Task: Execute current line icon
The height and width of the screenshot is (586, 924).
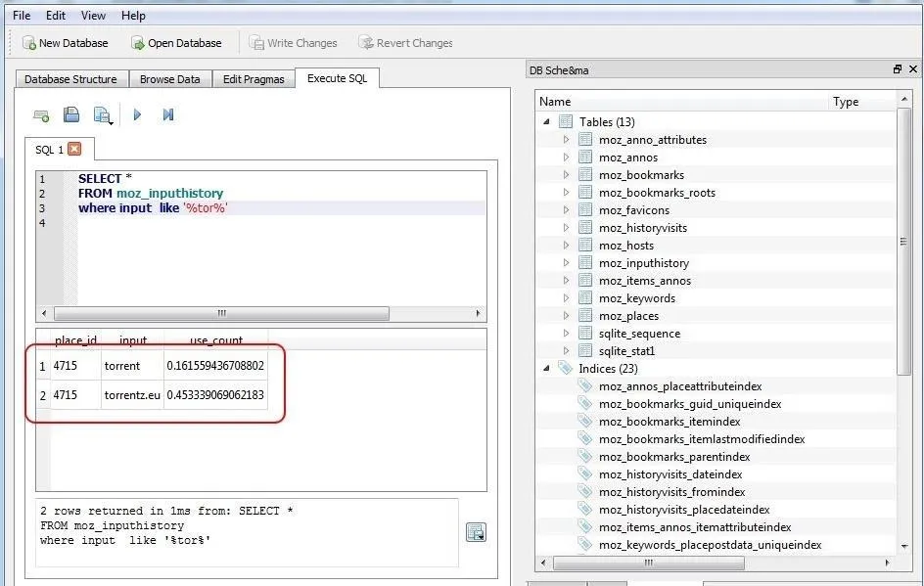Action: click(168, 114)
